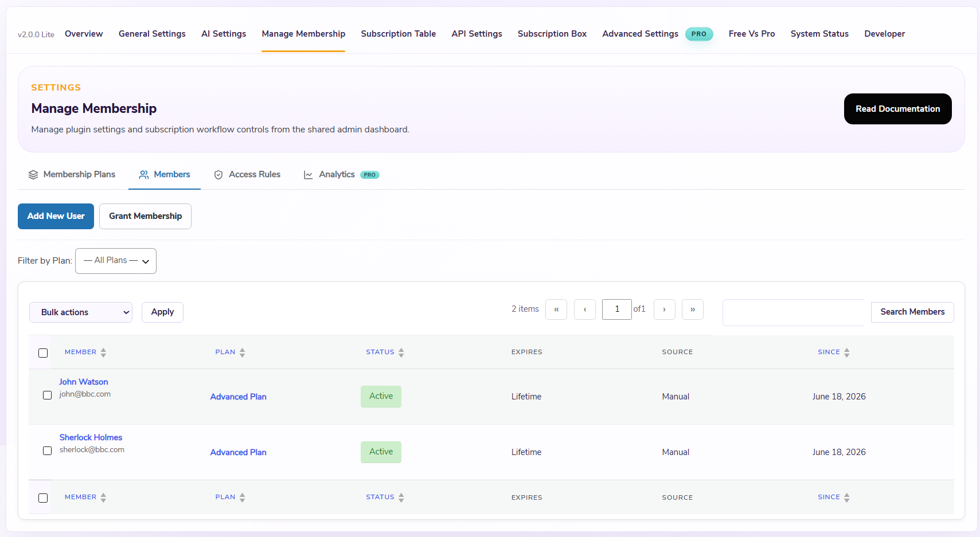Click Search Members button

(912, 312)
